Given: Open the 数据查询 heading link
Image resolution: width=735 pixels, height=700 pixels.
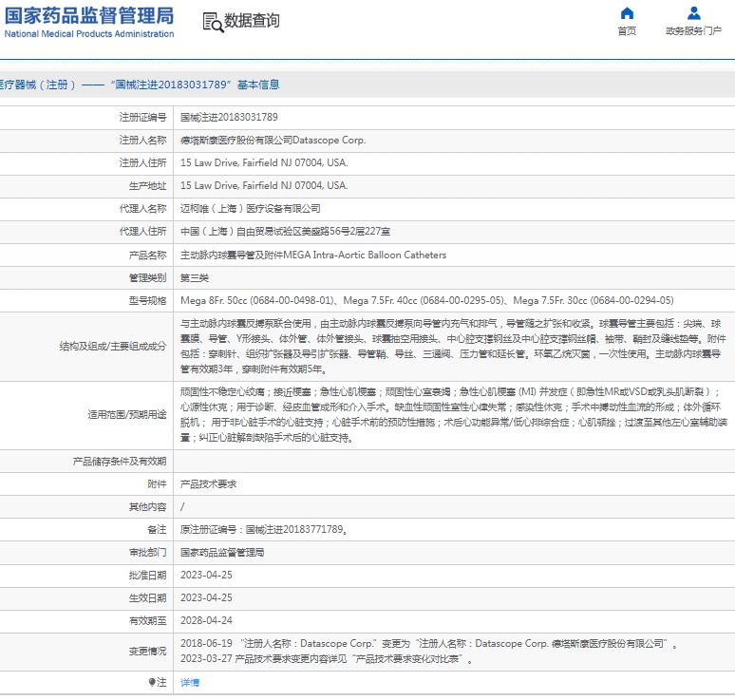Looking at the screenshot, I should click(252, 21).
